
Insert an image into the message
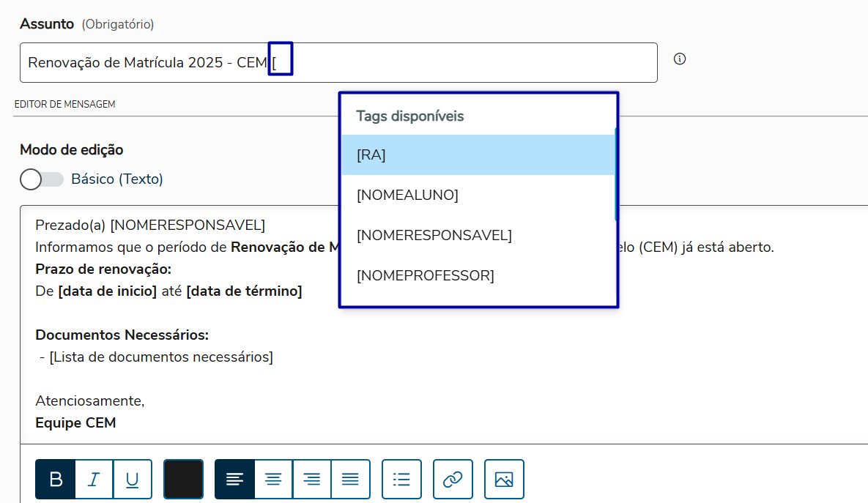pyautogui.click(x=504, y=480)
